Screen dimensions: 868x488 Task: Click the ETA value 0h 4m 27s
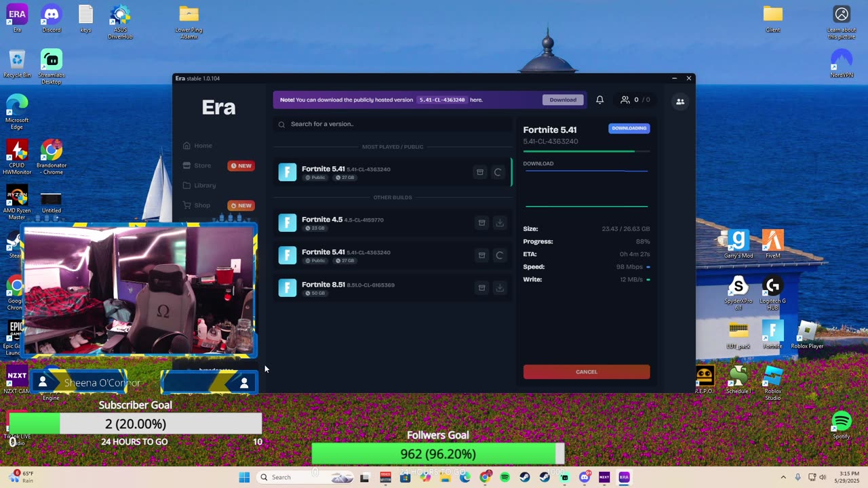point(635,254)
